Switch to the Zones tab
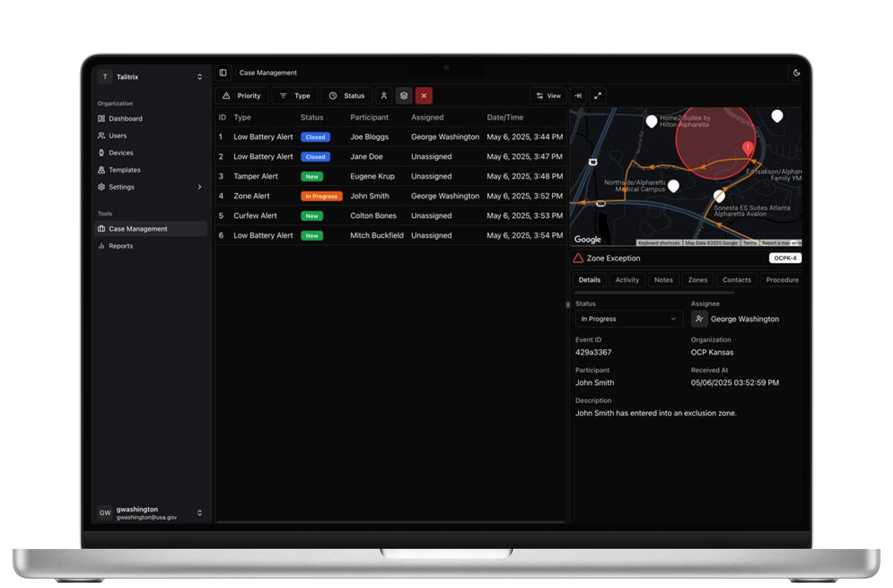This screenshot has width=893, height=588. pos(697,280)
